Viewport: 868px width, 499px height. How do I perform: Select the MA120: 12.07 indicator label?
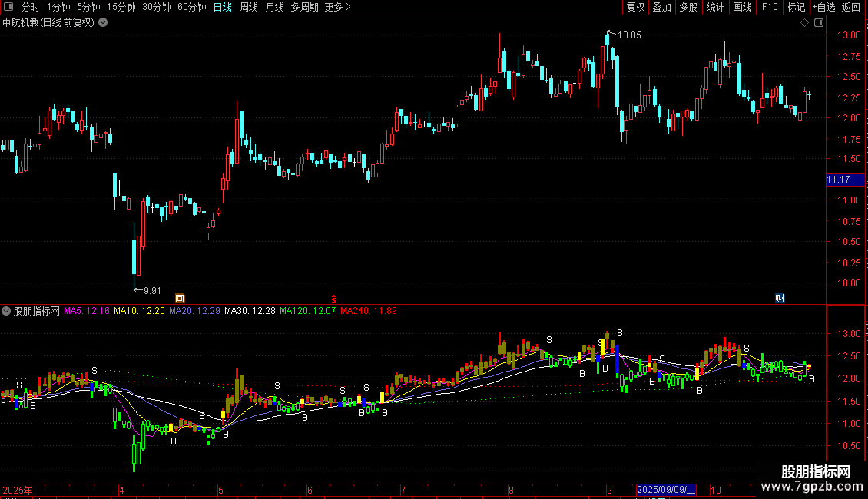point(308,311)
